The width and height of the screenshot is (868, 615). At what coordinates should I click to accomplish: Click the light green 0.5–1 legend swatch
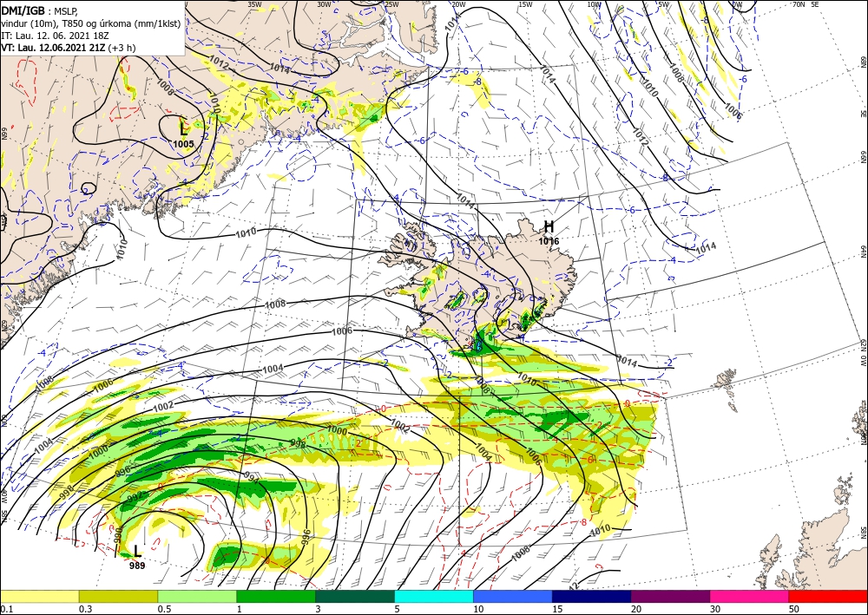pos(197,596)
